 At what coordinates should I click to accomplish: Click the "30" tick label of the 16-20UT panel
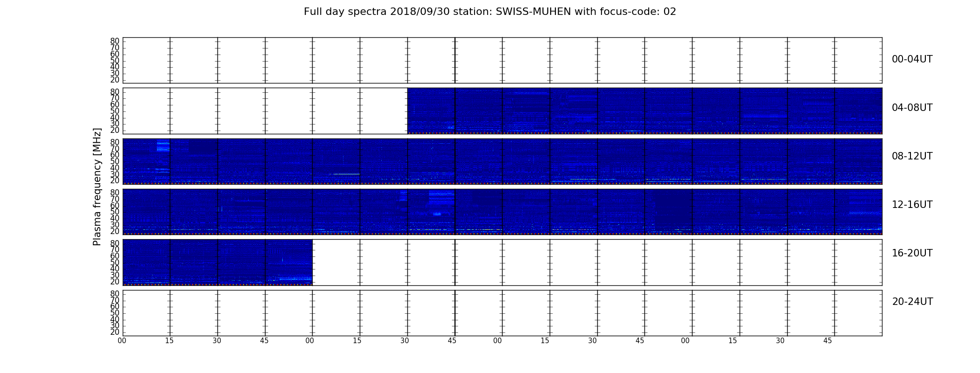(115, 275)
